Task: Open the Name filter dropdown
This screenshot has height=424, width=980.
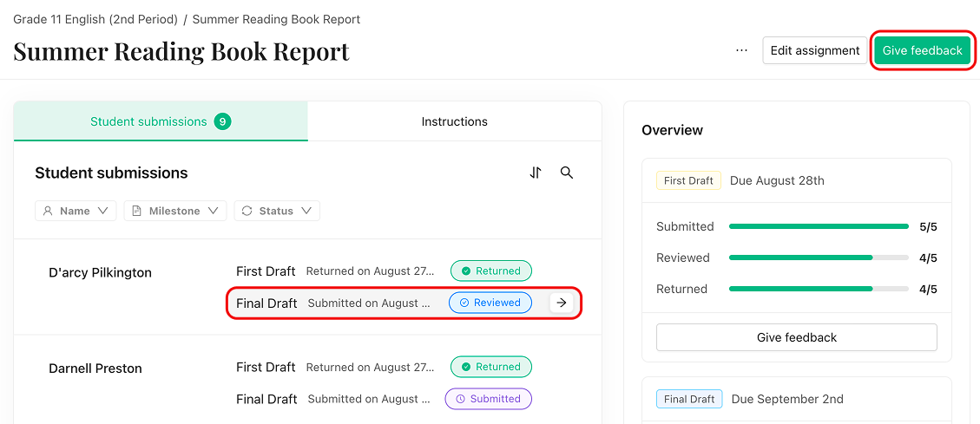Action: pos(76,211)
